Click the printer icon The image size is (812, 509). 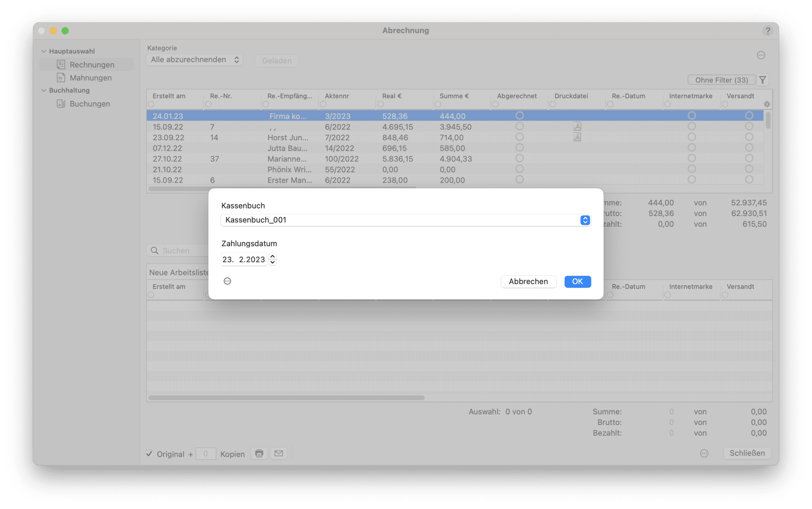click(x=259, y=454)
